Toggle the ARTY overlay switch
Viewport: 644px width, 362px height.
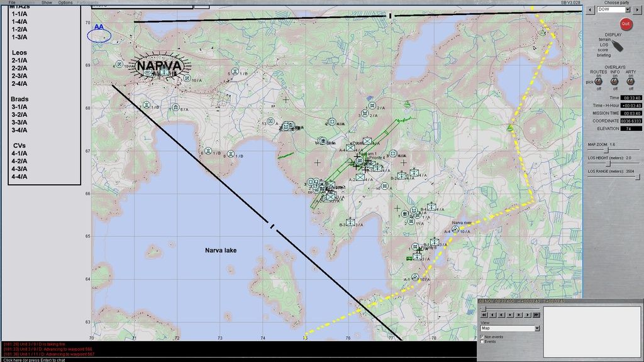click(630, 82)
